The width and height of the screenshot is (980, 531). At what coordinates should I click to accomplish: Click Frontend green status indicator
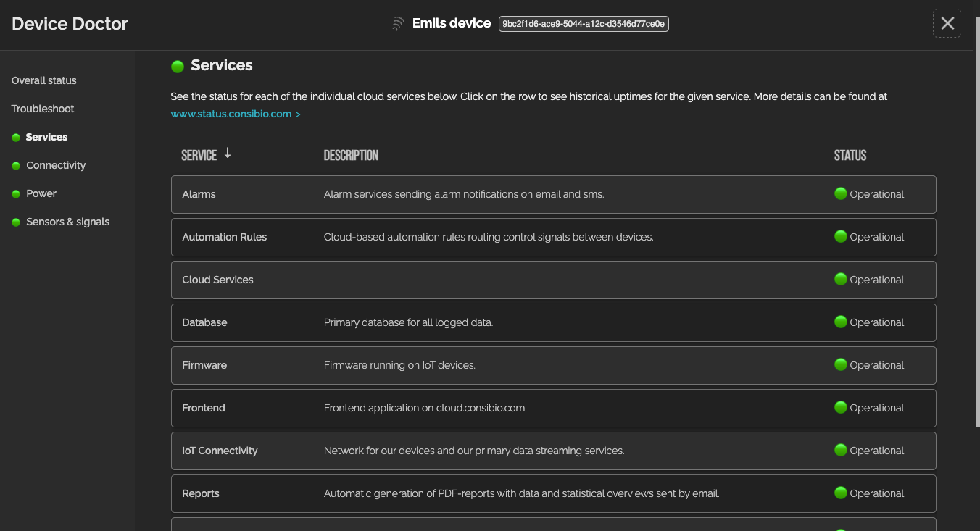tap(841, 407)
